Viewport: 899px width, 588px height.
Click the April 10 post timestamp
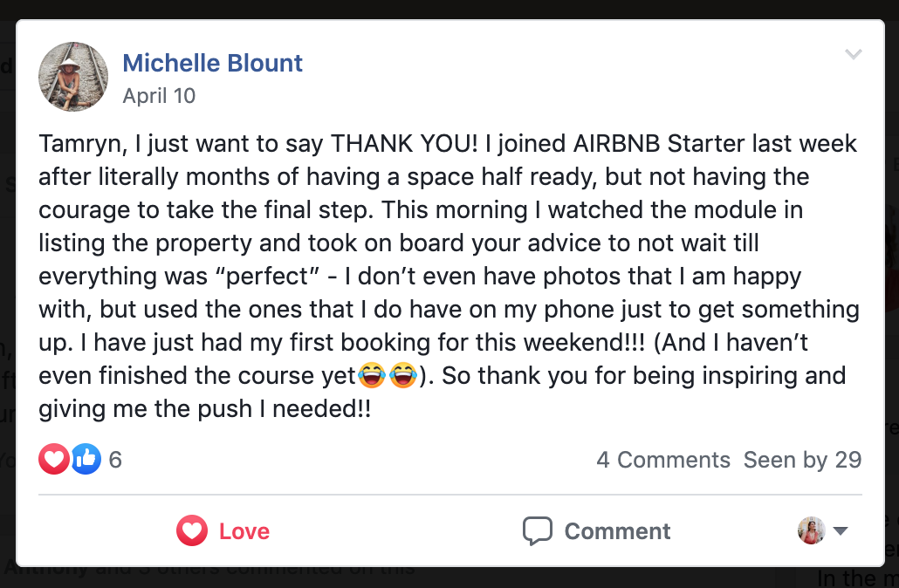click(159, 96)
